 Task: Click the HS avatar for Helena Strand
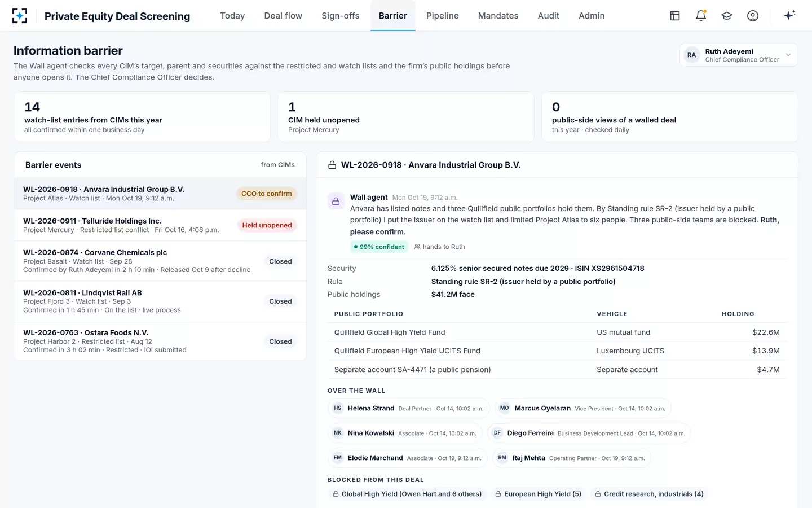(338, 408)
